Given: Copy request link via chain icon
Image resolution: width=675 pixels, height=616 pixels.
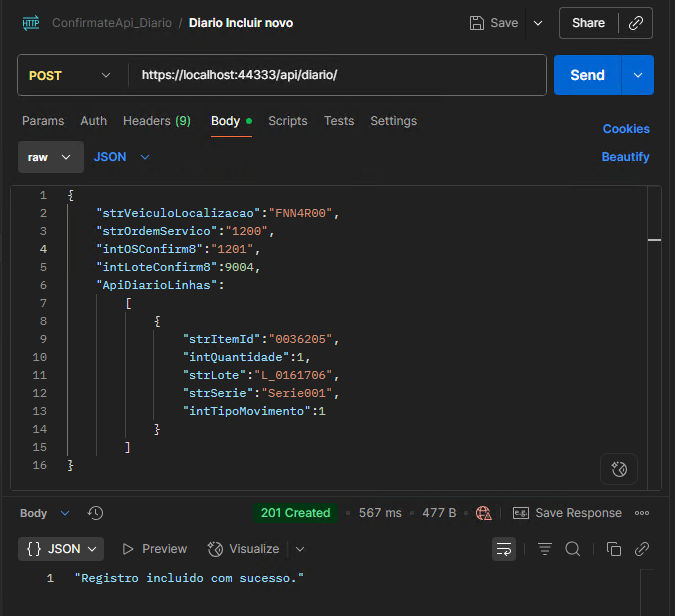Looking at the screenshot, I should 636,23.
